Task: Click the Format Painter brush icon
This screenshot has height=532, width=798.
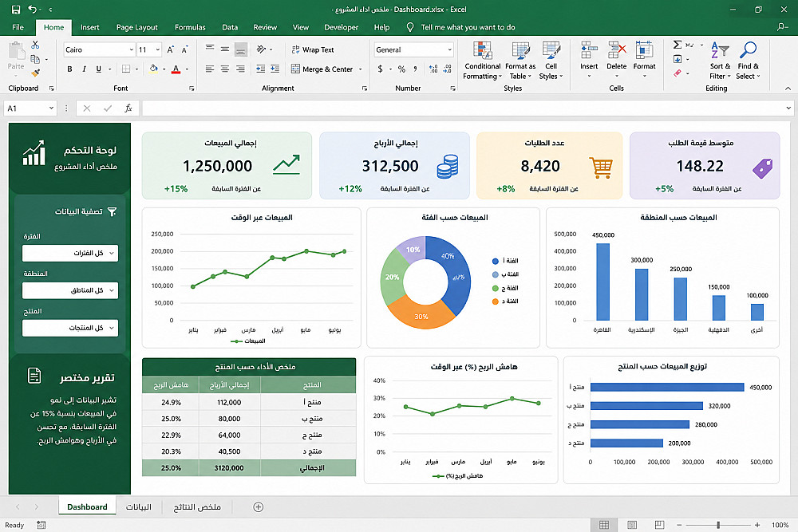Action: [35, 73]
